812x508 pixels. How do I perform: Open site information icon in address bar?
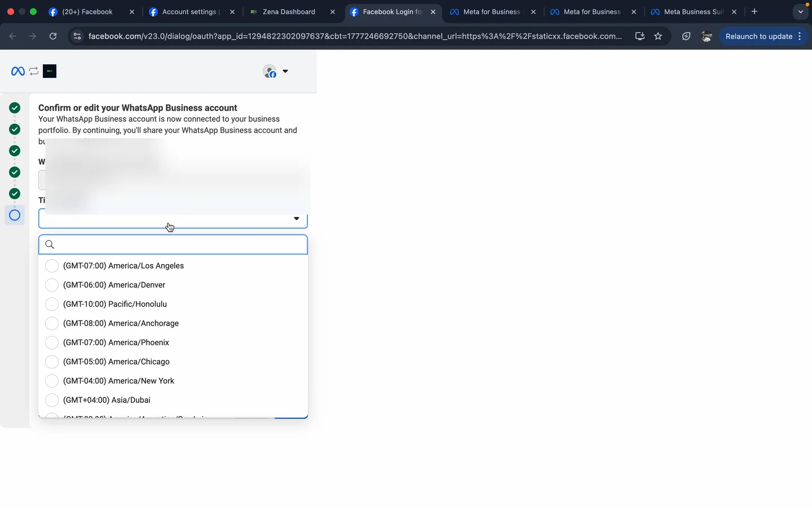[77, 36]
